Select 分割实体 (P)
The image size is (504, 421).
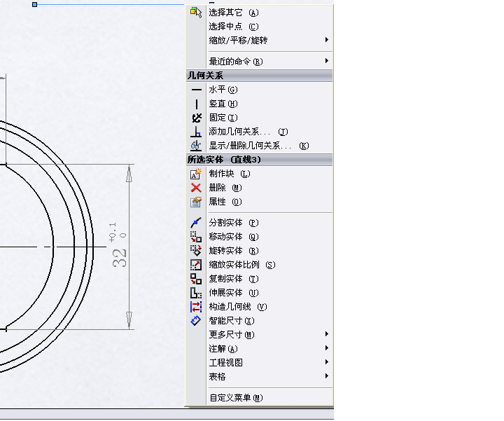(260, 223)
